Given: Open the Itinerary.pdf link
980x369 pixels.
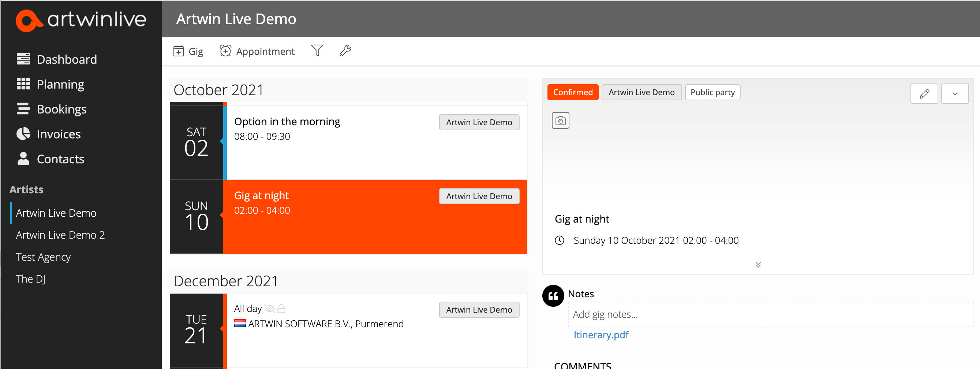Looking at the screenshot, I should (601, 335).
